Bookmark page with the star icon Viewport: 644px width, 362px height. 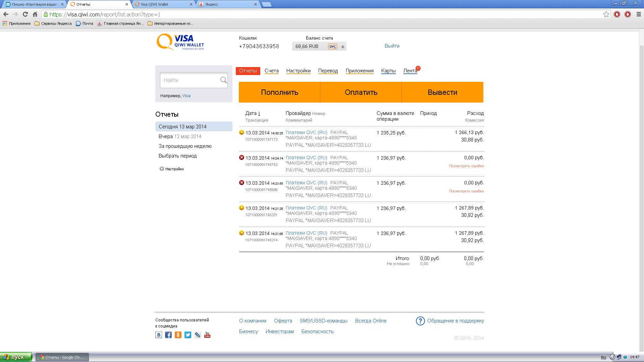[x=606, y=14]
